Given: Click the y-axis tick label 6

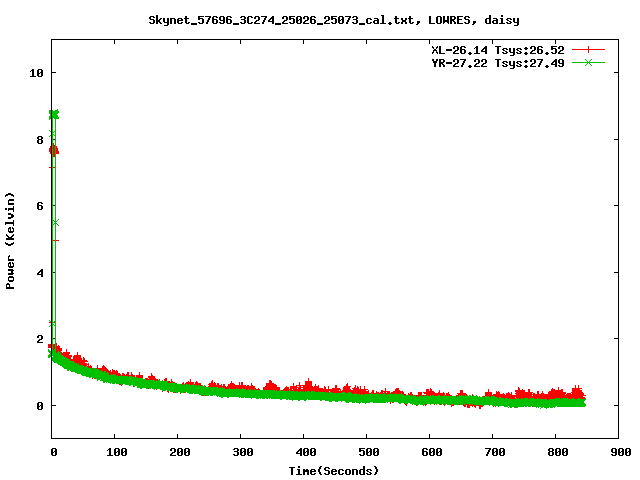Looking at the screenshot, I should pos(40,206).
